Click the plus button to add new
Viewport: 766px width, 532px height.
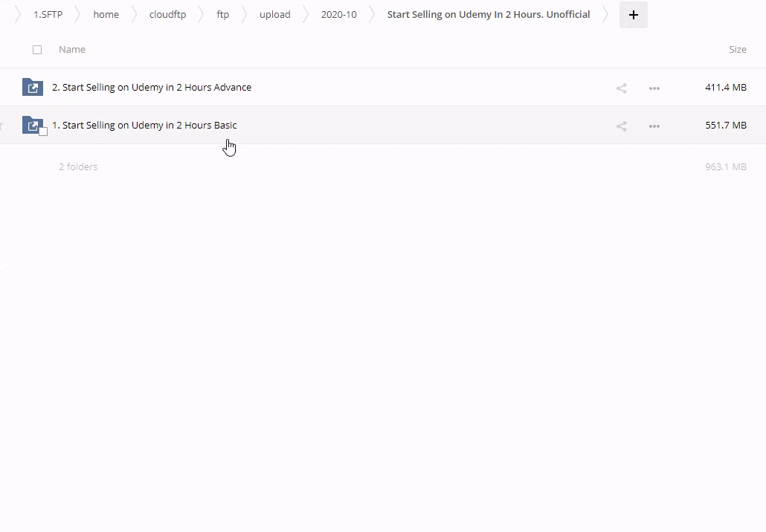633,15
